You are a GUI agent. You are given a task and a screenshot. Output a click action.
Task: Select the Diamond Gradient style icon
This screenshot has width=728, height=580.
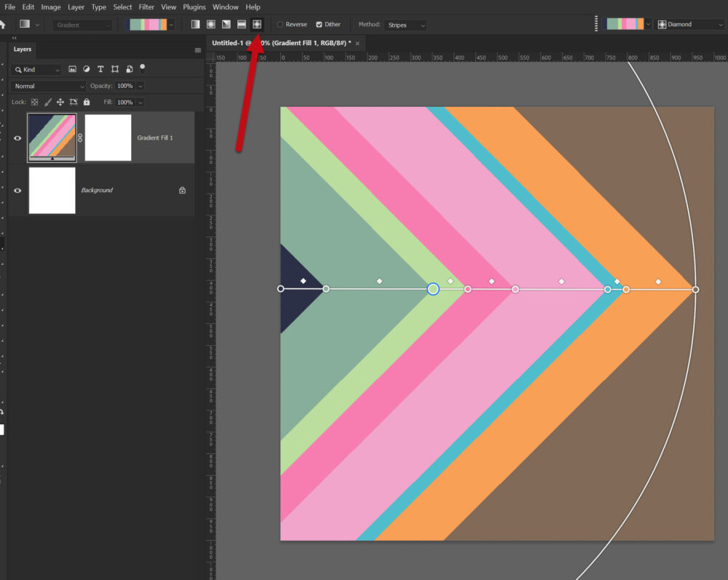(x=257, y=25)
